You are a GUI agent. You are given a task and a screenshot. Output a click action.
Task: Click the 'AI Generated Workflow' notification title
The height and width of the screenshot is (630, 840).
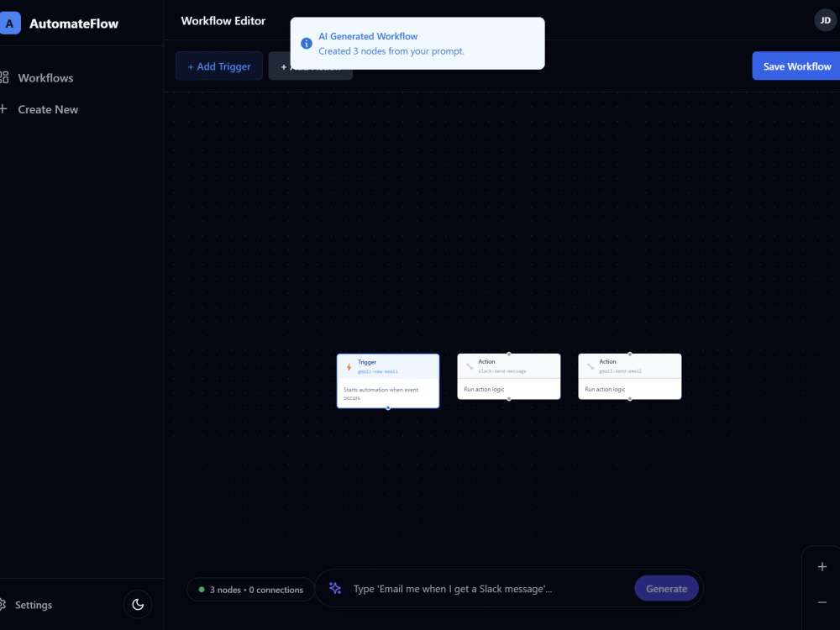coord(368,36)
